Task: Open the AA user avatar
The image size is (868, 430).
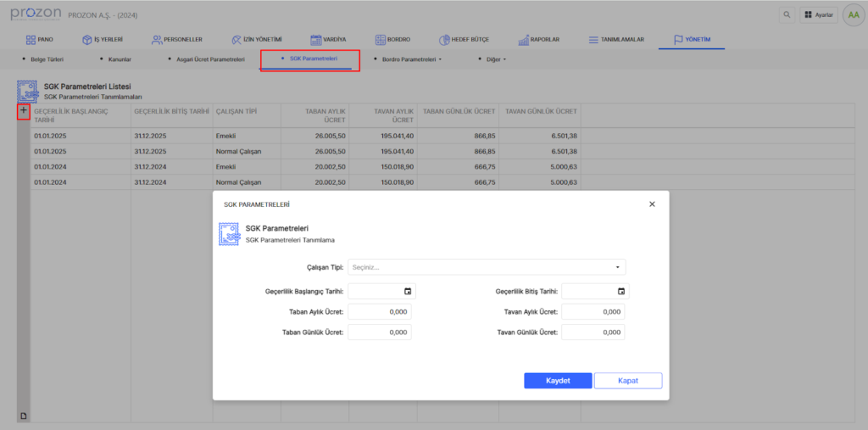Action: click(x=852, y=15)
